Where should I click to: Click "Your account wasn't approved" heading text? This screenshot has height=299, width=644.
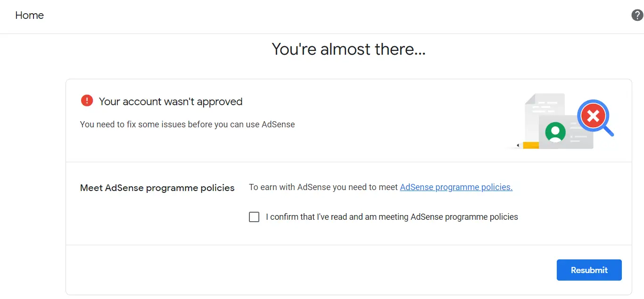171,101
